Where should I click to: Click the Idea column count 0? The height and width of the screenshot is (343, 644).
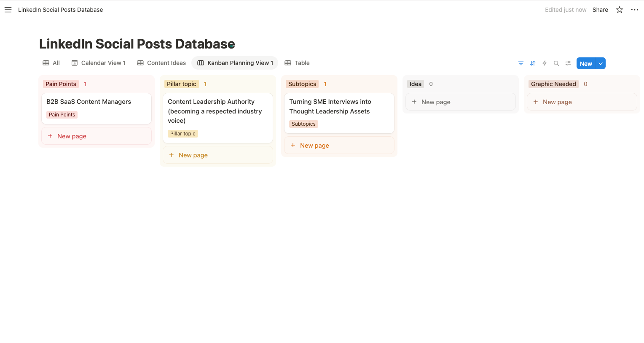pyautogui.click(x=431, y=84)
